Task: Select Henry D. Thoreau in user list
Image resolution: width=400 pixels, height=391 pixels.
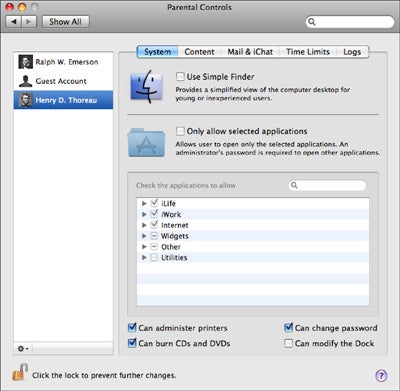Action: tap(63, 100)
